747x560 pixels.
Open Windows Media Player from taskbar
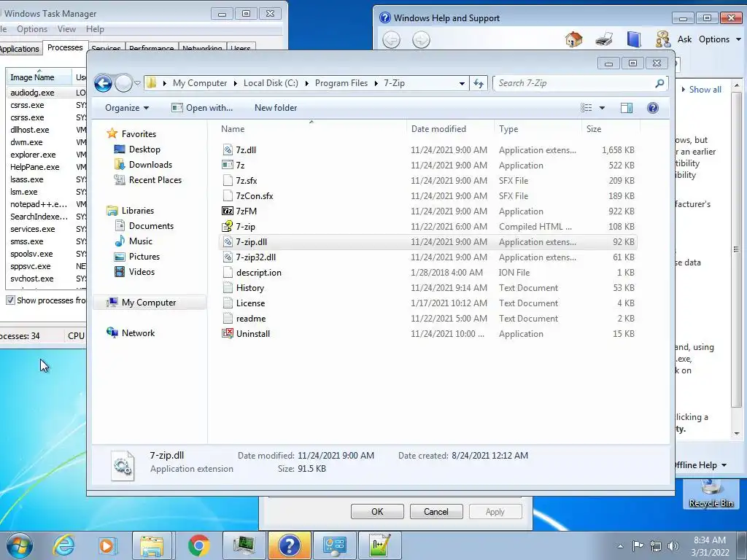(107, 545)
